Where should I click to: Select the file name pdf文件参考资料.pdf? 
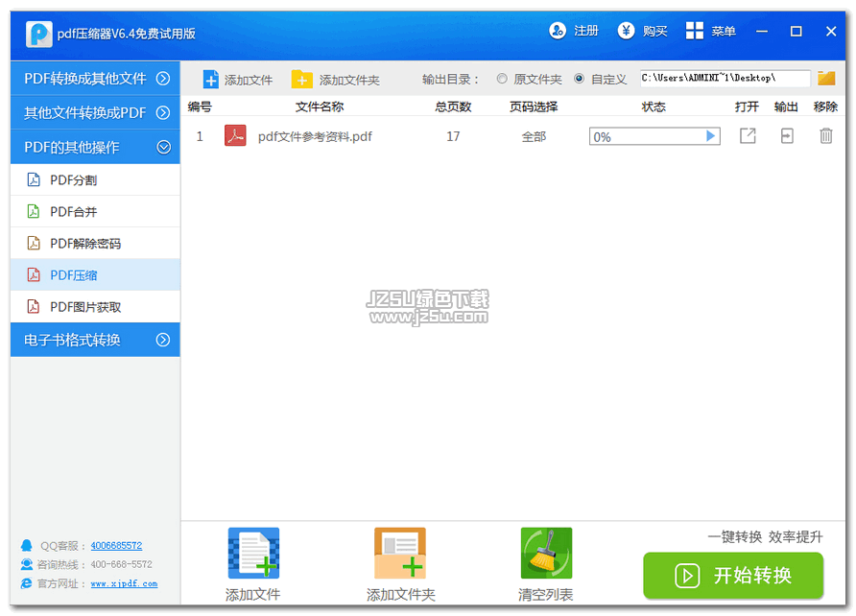(315, 136)
